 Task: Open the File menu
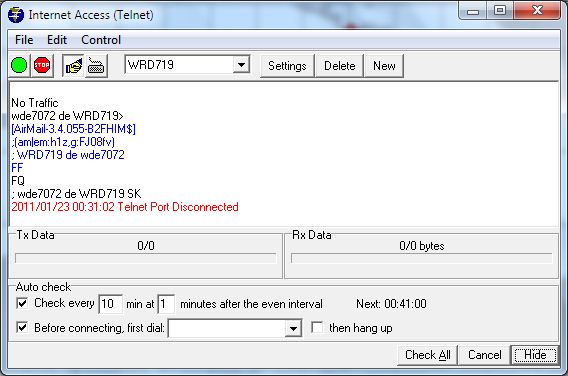[24, 40]
